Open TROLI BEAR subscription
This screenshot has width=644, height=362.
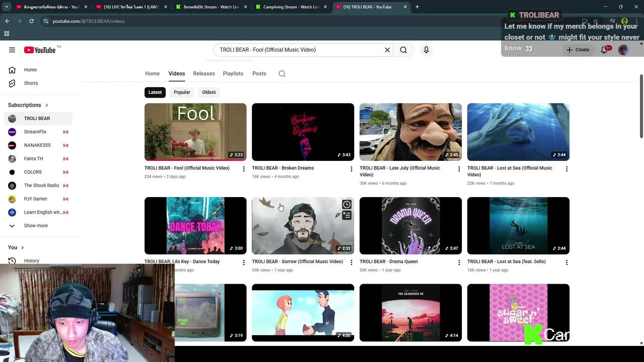[38, 118]
